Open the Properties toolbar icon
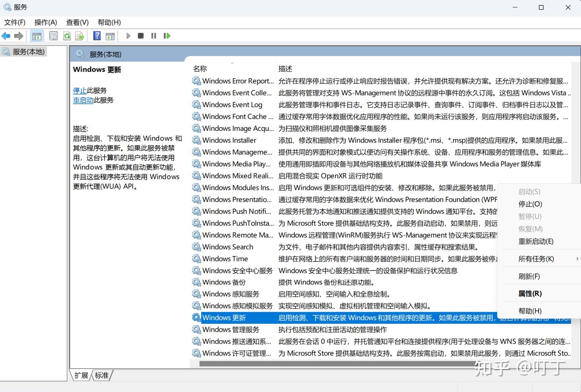This screenshot has height=392, width=581. tap(53, 36)
